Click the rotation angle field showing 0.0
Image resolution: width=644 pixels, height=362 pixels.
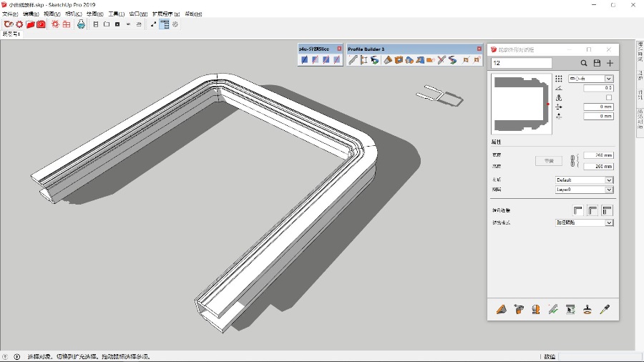598,88
